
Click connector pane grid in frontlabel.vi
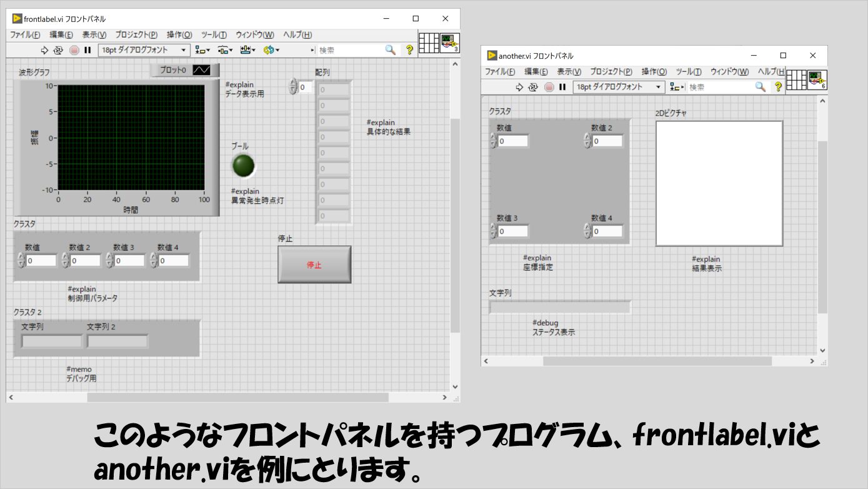(429, 43)
